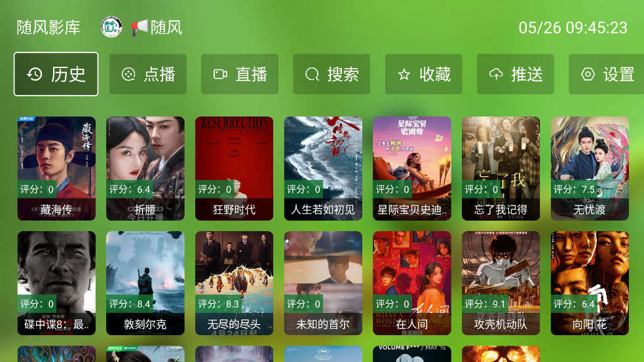Click the 搜索 magnifier icon
The height and width of the screenshot is (362, 644).
313,74
